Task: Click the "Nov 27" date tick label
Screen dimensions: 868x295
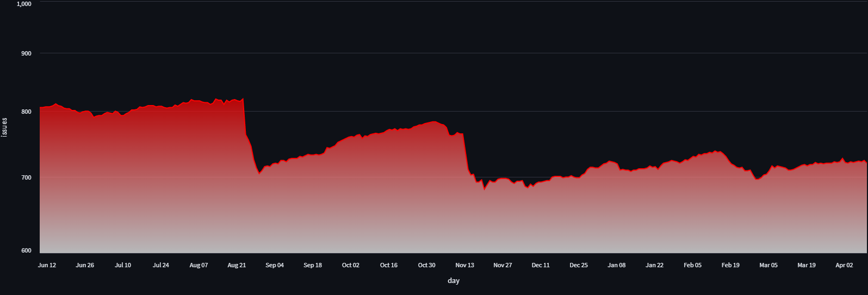Action: [x=503, y=265]
